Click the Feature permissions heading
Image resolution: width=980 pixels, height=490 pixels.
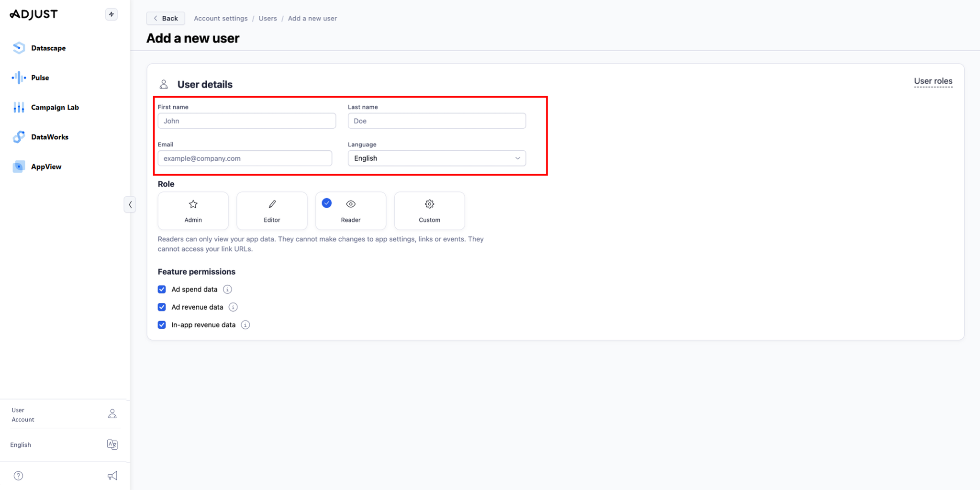197,271
